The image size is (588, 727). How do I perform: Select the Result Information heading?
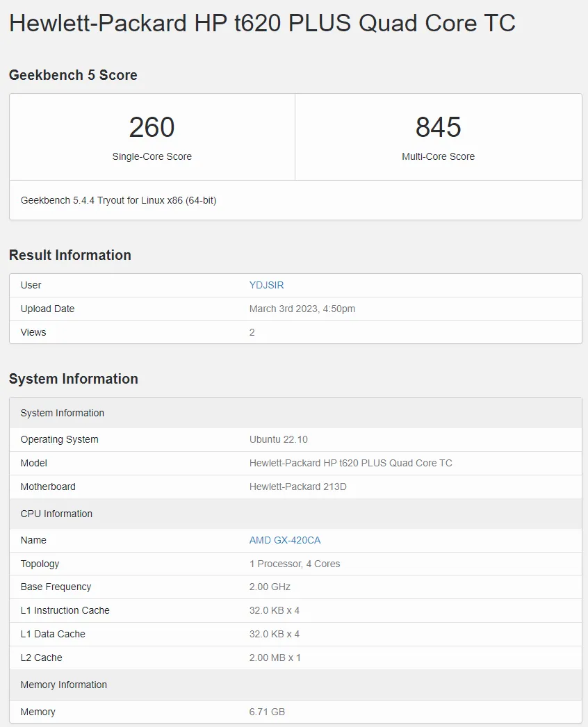[70, 255]
